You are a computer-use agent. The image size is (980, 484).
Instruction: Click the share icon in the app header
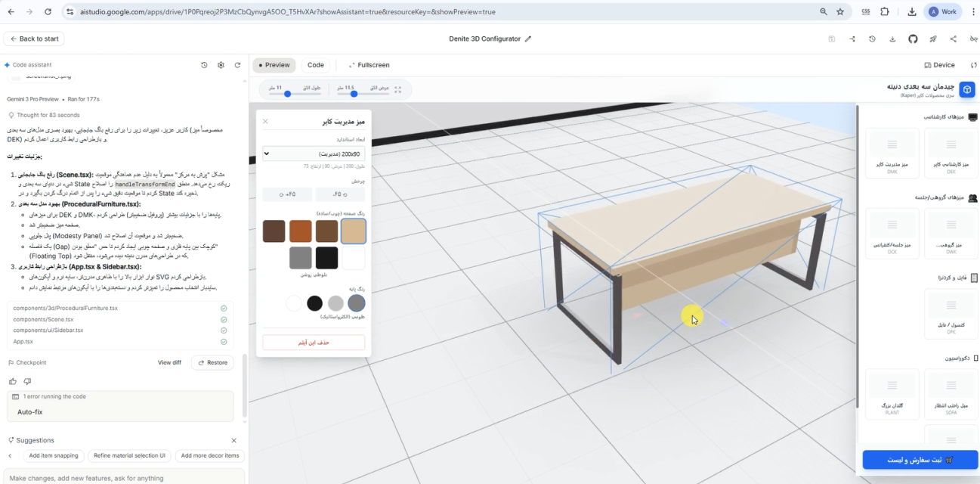[953, 39]
